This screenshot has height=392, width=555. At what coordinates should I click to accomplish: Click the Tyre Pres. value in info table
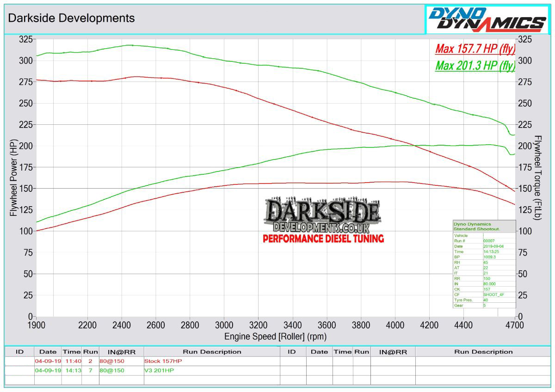(499, 300)
